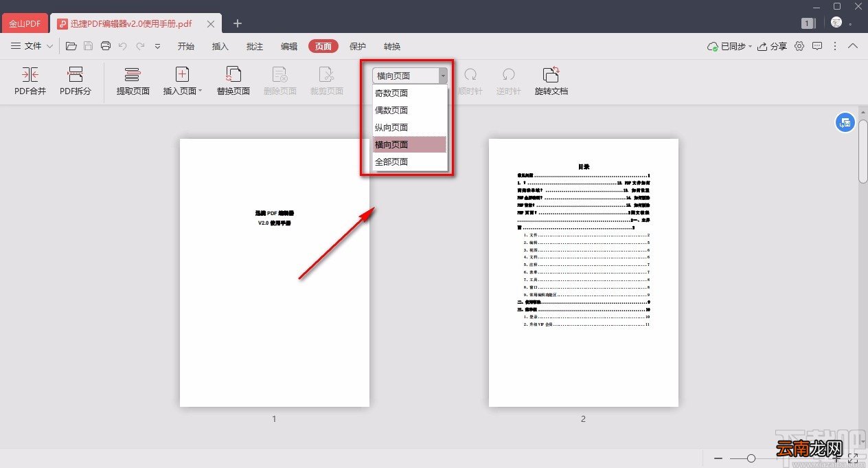Open the feedback message icon
This screenshot has height=468, width=868.
click(x=817, y=46)
